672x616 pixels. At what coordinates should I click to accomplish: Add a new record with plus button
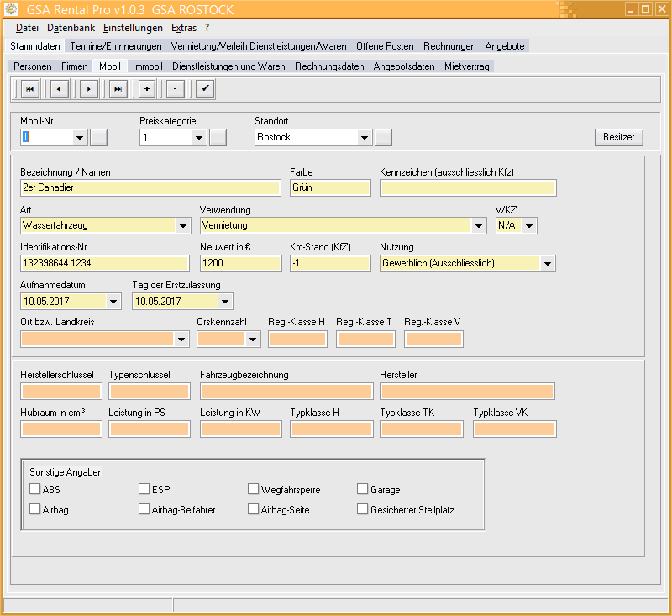click(147, 88)
